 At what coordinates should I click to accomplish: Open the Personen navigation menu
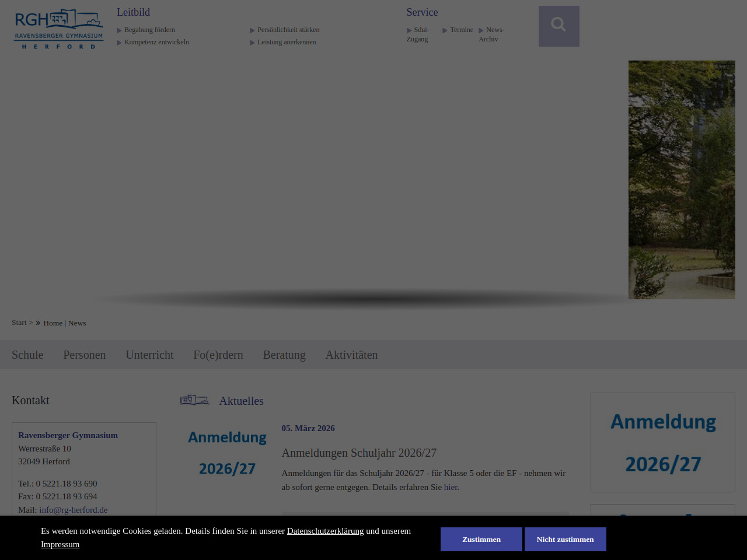[85, 355]
